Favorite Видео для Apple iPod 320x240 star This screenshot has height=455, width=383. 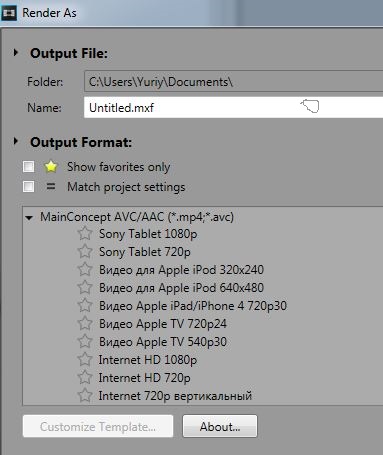(85, 270)
